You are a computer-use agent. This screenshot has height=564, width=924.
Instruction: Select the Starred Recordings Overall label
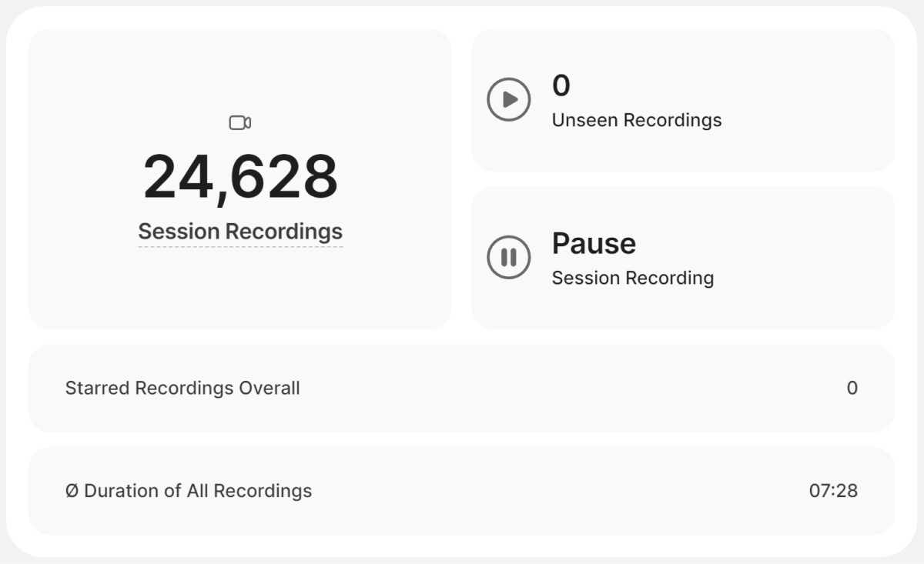(182, 388)
